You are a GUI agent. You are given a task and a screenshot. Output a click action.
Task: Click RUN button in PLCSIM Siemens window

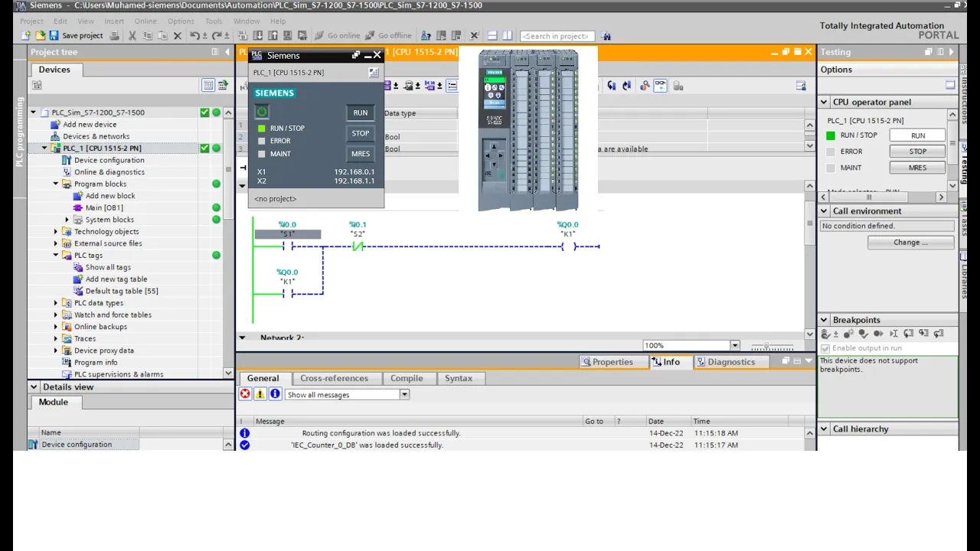click(361, 112)
